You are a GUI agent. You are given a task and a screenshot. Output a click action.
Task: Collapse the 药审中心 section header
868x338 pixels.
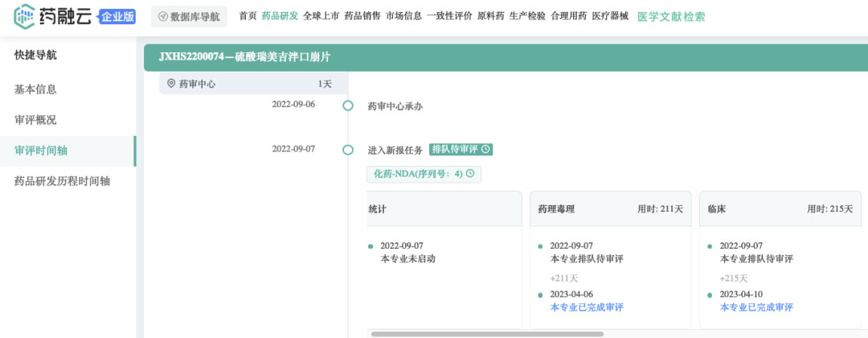pyautogui.click(x=253, y=84)
